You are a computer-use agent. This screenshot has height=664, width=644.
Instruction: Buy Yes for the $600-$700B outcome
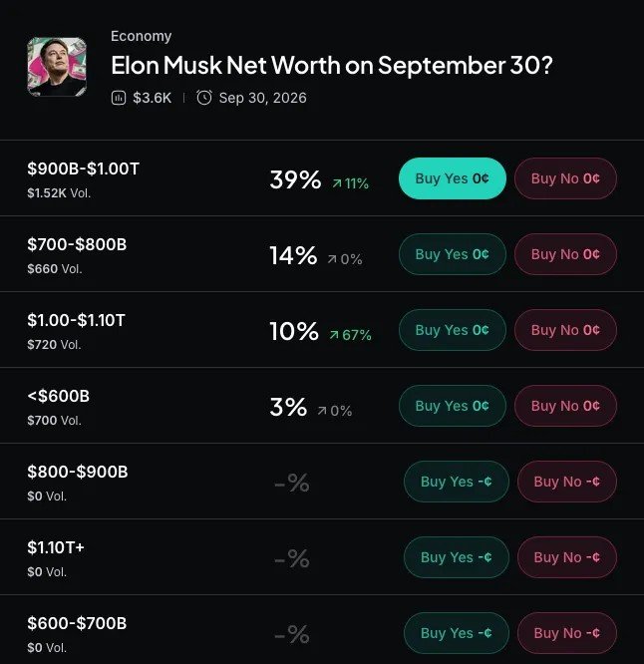pos(456,633)
